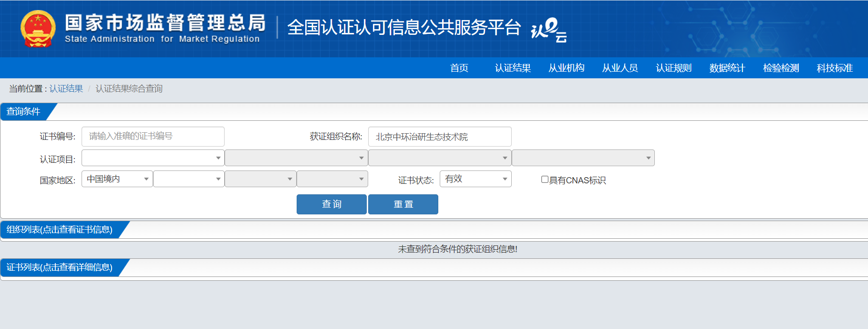Screen dimensions: 868x329
Task: Focus the 证书编号 input field
Action: [x=153, y=137]
